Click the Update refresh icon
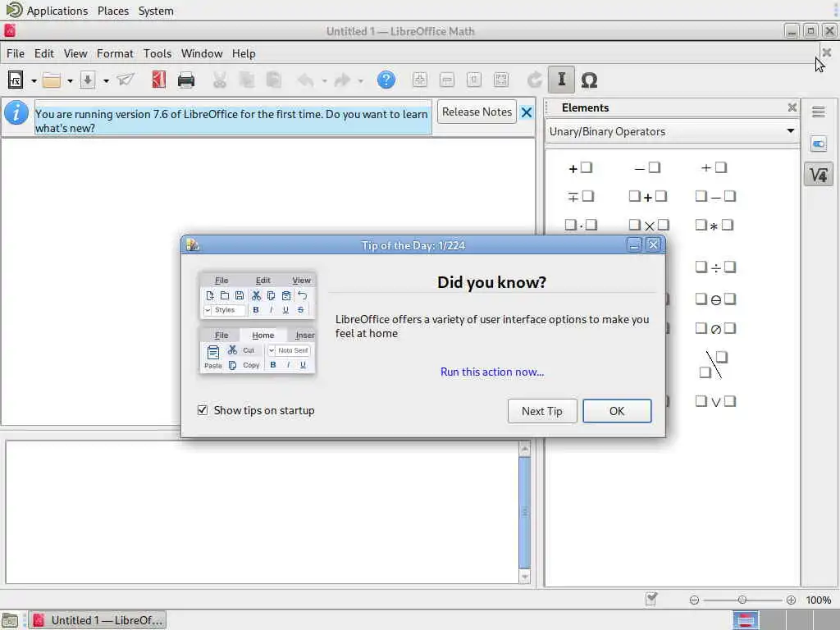This screenshot has height=630, width=840. (x=534, y=80)
